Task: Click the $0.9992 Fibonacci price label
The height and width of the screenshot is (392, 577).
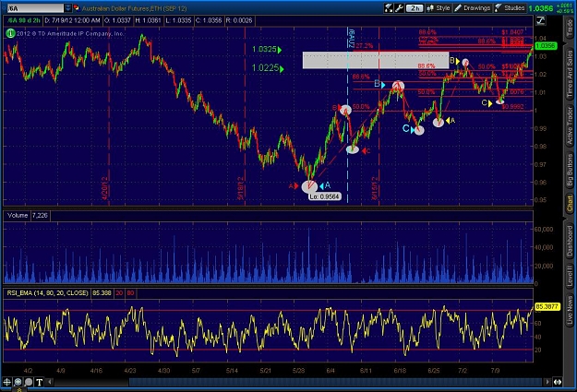Action: [x=512, y=107]
